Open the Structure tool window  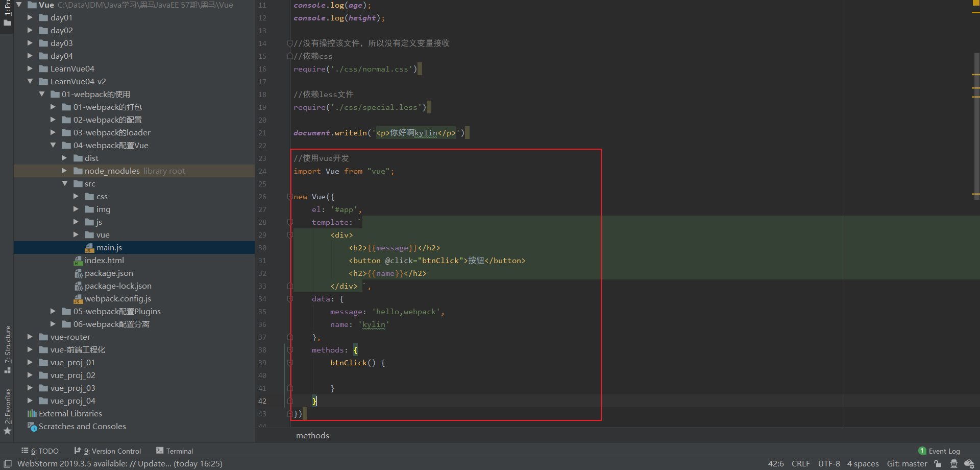point(7,349)
